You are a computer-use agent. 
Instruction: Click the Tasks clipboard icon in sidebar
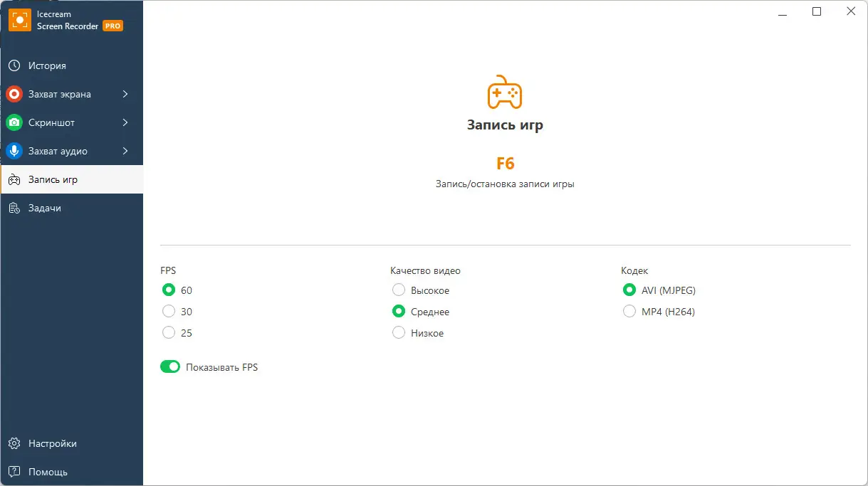[x=14, y=208]
